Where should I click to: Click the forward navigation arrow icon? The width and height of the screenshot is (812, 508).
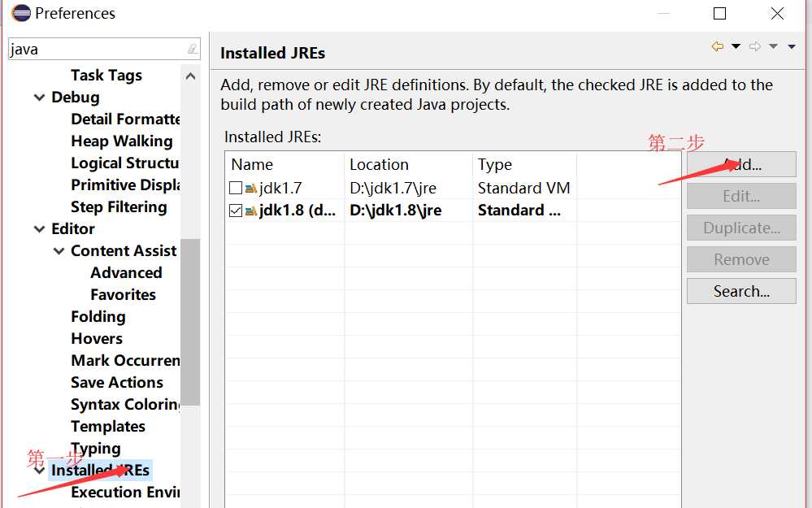tap(754, 46)
